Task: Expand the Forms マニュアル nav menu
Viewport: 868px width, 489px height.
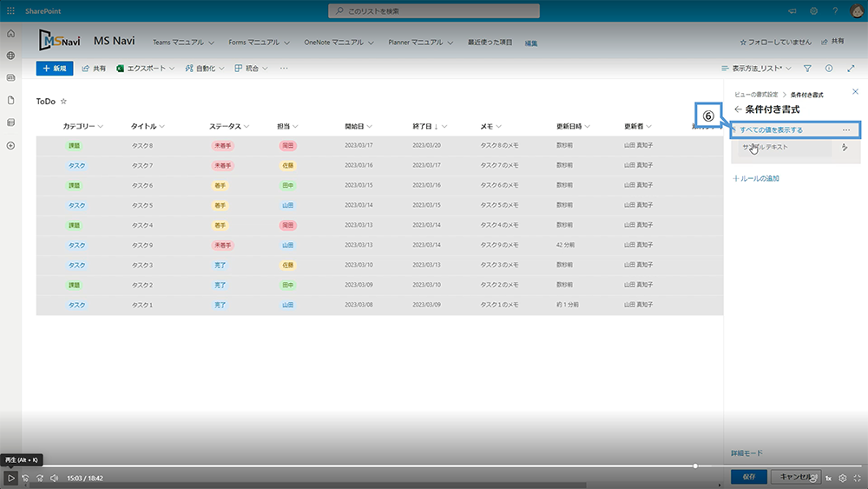Action: (x=259, y=43)
